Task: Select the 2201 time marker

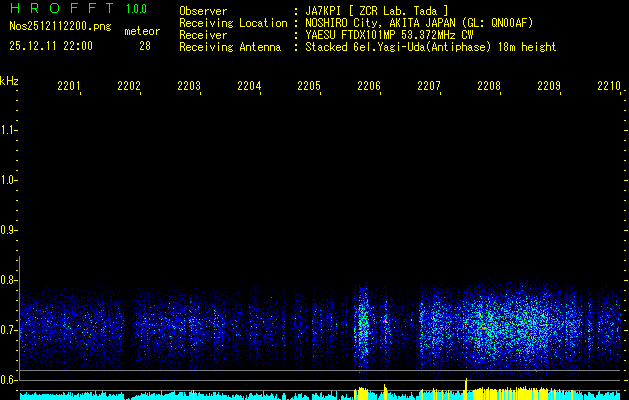Action: (x=69, y=87)
